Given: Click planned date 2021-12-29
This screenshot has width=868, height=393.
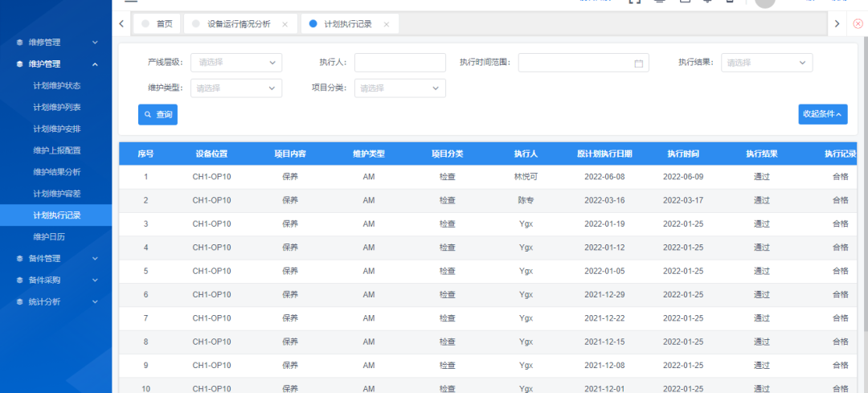Looking at the screenshot, I should click(604, 294).
